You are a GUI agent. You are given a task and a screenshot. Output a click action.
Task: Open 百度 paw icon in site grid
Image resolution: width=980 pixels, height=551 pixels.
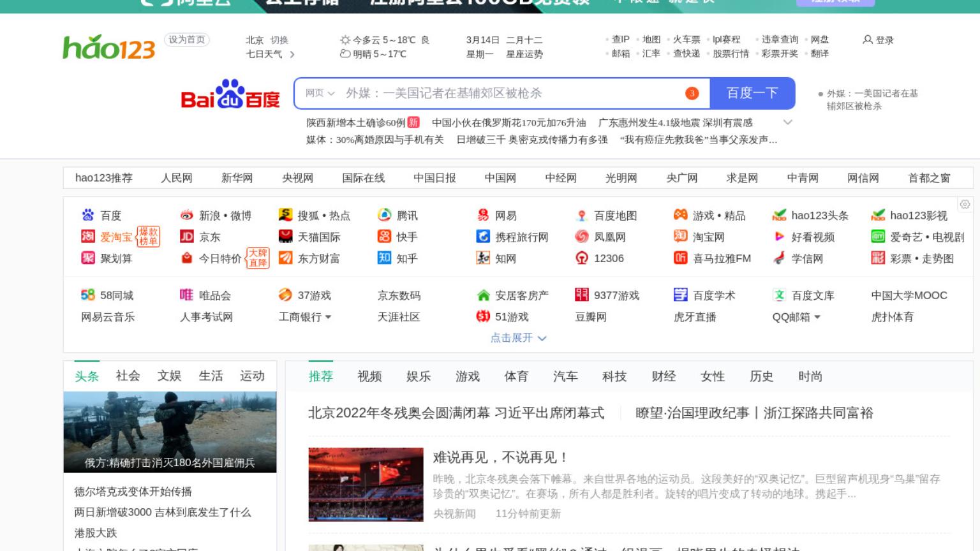click(x=87, y=215)
